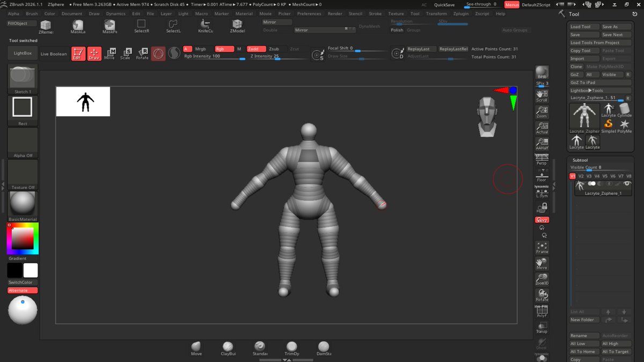Activate the Move transform mode with M icon
This screenshot has width=644, height=362.
110,54
